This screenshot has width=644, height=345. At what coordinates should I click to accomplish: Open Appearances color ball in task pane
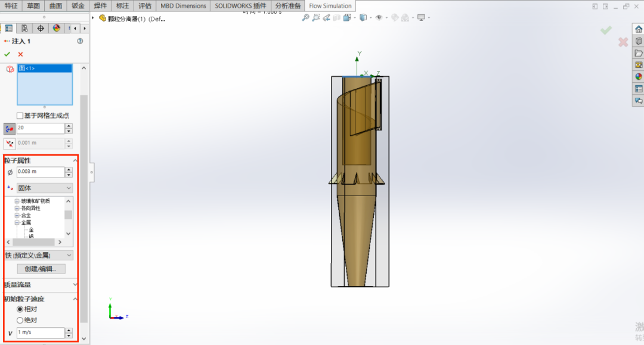click(x=638, y=77)
